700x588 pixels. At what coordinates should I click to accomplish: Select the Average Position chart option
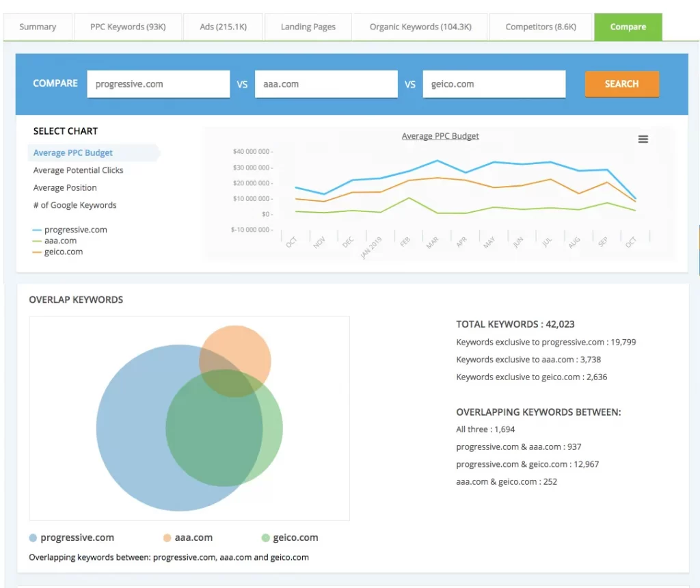[65, 187]
